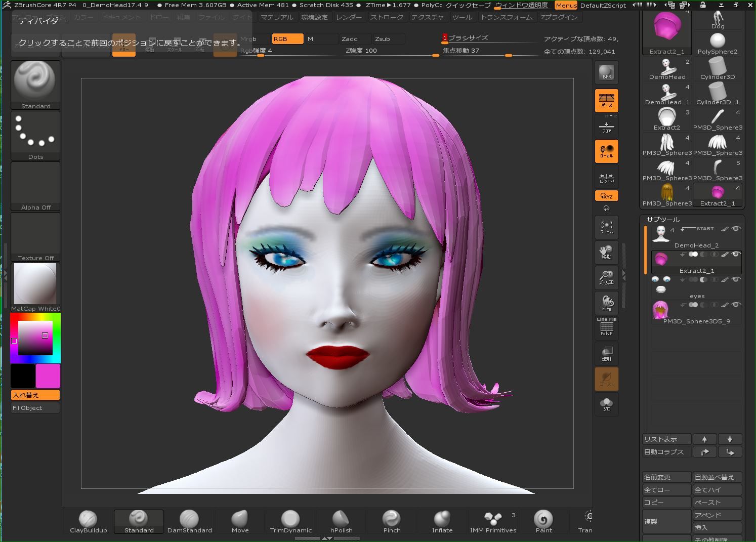The width and height of the screenshot is (756, 542).
Task: Toggle transparency (透明) mode
Action: click(x=607, y=353)
